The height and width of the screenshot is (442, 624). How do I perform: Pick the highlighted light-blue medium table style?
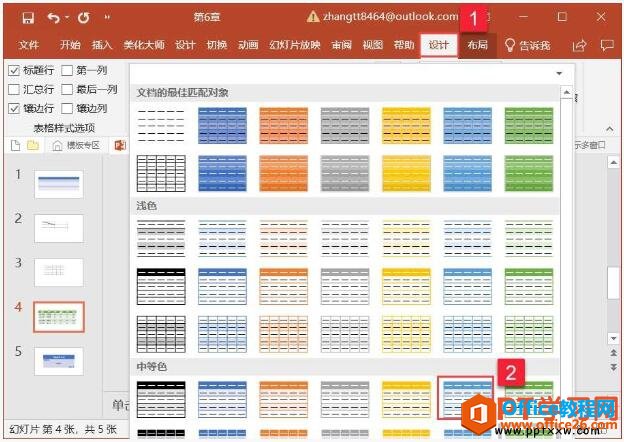coord(466,398)
